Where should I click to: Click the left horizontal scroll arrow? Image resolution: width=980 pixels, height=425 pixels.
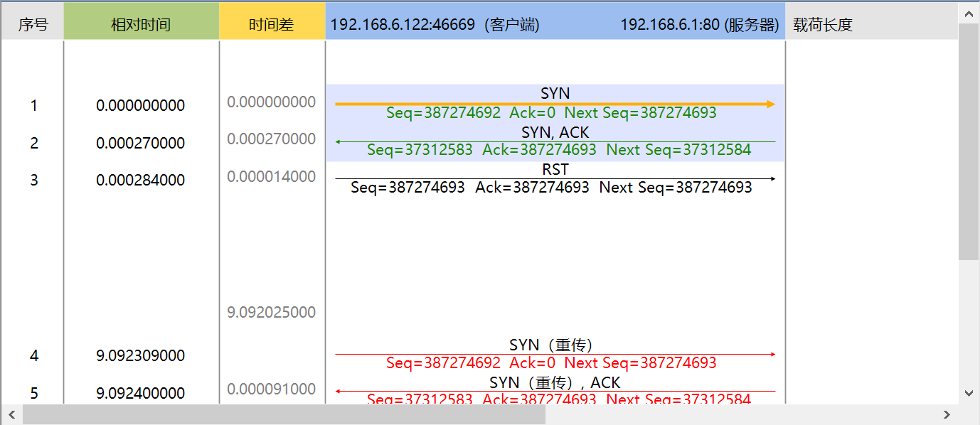pos(11,414)
